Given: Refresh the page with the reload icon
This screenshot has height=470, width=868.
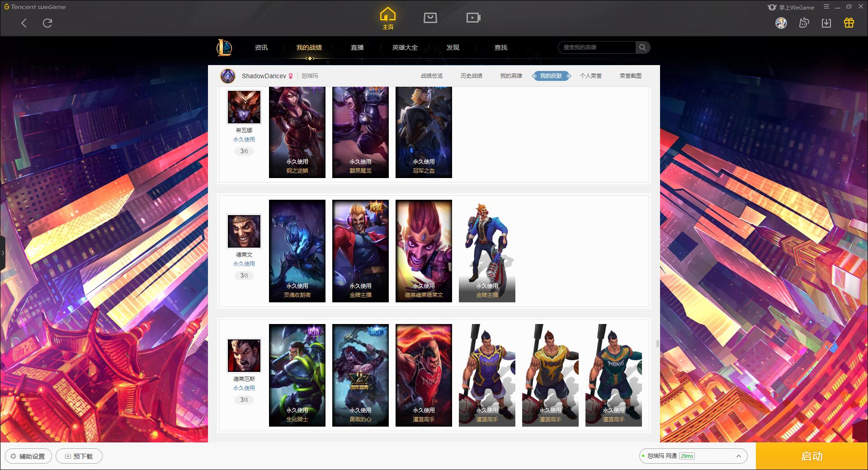Looking at the screenshot, I should point(47,23).
